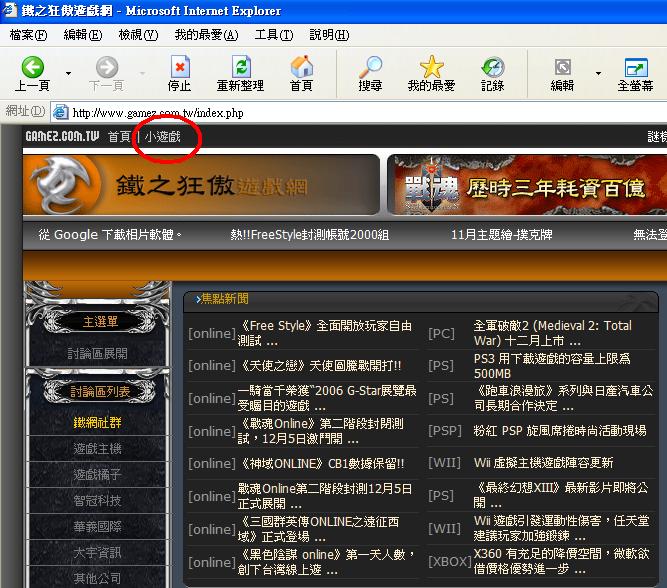Click the IE icon in title bar
This screenshot has height=588, width=667.
pos(9,10)
